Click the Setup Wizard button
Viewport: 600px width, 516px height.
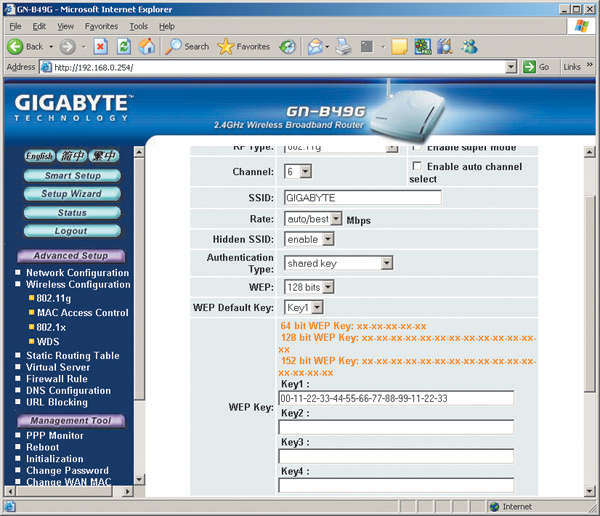point(72,194)
